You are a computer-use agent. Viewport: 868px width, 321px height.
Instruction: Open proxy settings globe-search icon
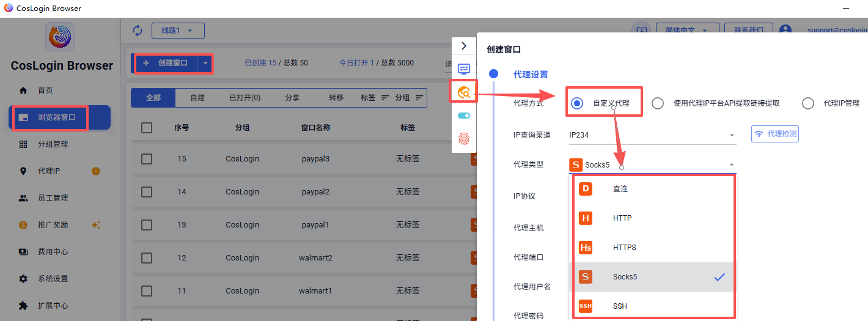[464, 92]
